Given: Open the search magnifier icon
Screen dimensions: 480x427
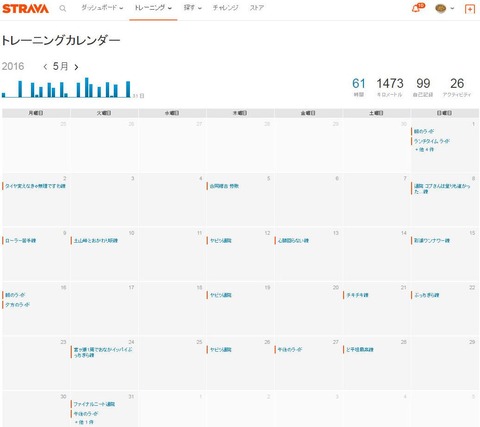Looking at the screenshot, I should (62, 9).
